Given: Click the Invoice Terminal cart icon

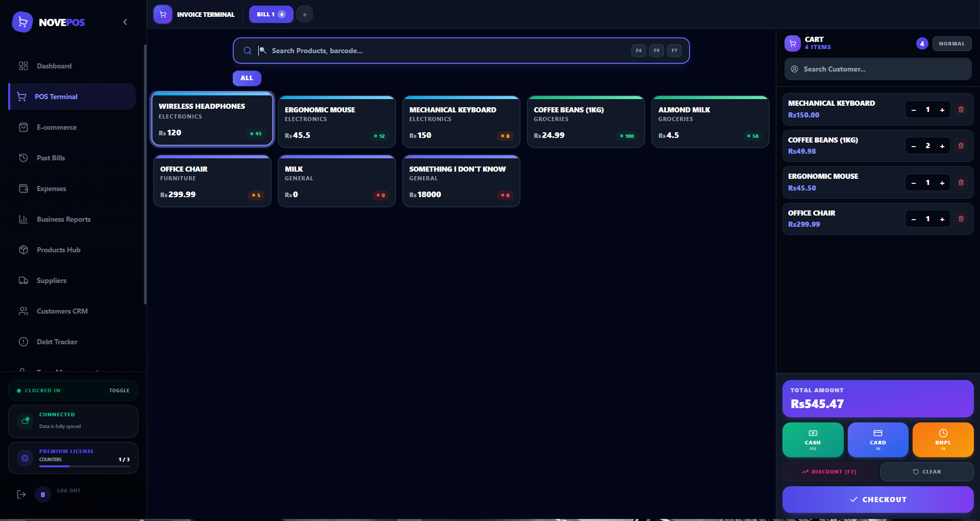Looking at the screenshot, I should point(163,14).
